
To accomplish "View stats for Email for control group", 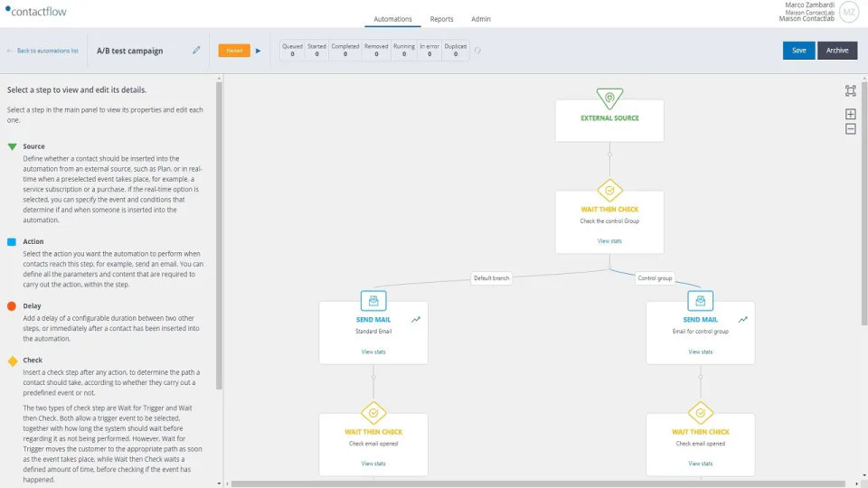I will 700,352.
